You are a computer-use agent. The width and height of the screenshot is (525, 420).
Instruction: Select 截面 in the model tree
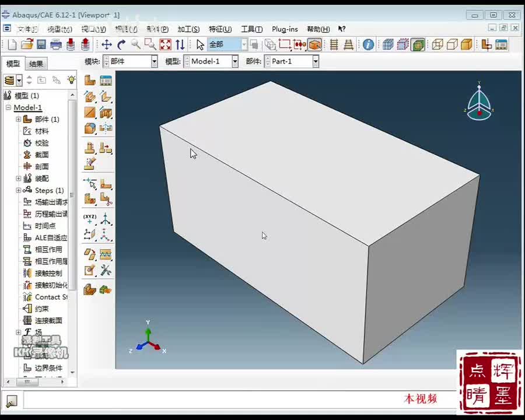[41, 155]
